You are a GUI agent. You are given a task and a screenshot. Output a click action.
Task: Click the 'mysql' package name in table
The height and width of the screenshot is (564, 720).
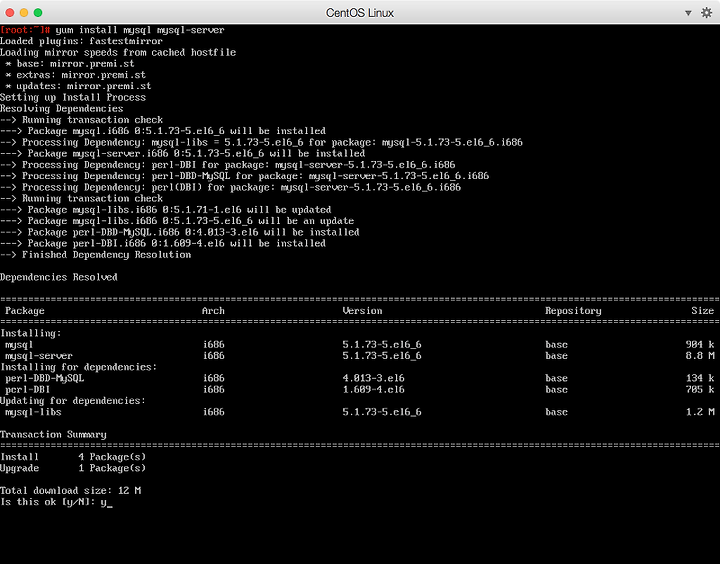click(x=19, y=345)
